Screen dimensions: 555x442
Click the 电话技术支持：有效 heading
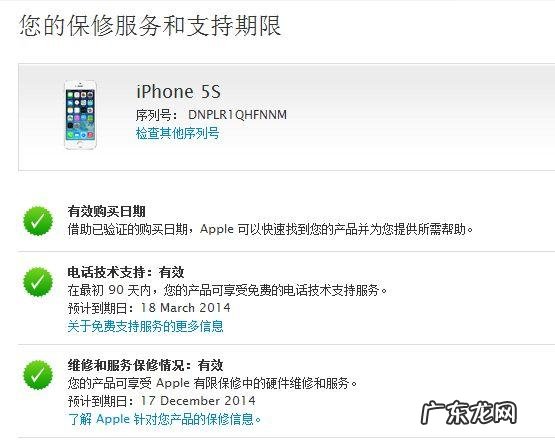[x=126, y=272]
